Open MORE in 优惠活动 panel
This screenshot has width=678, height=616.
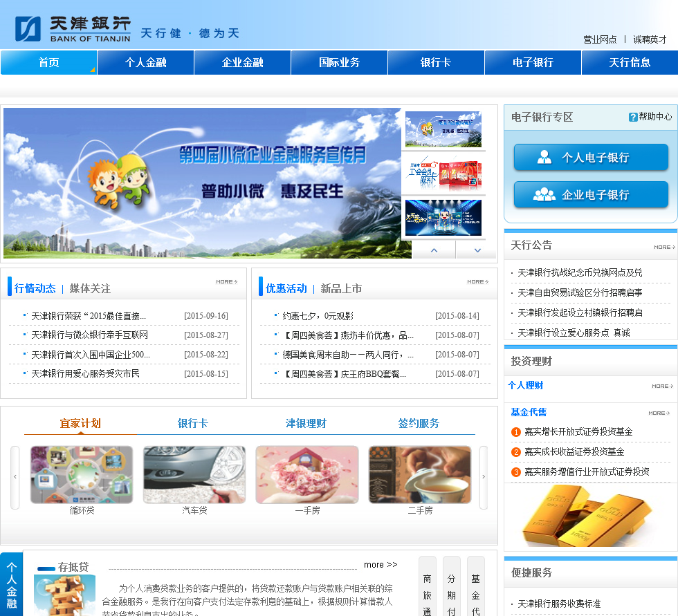(478, 281)
